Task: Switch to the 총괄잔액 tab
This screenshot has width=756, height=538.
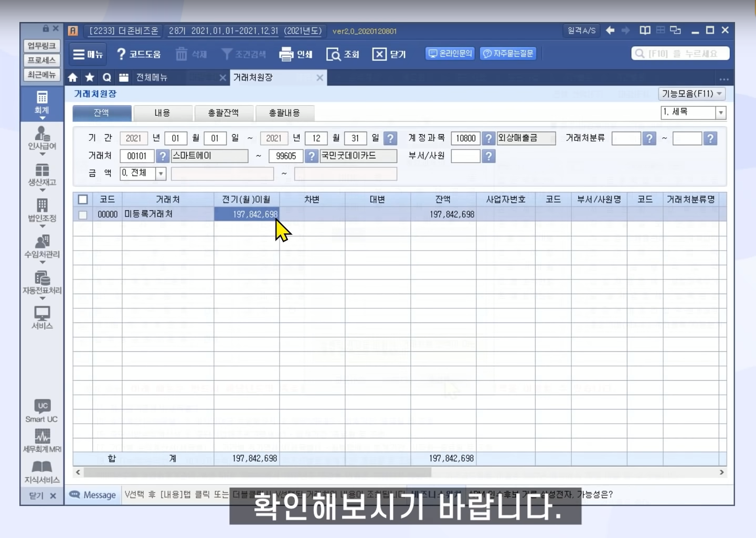Action: 223,113
